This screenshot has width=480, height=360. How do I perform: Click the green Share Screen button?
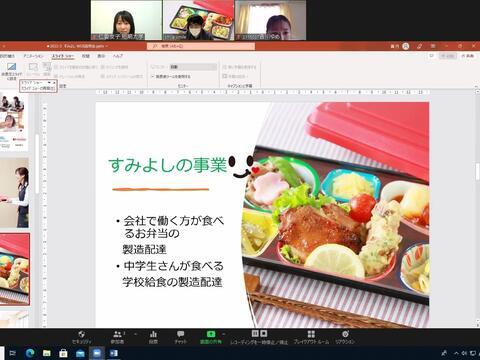(x=211, y=337)
